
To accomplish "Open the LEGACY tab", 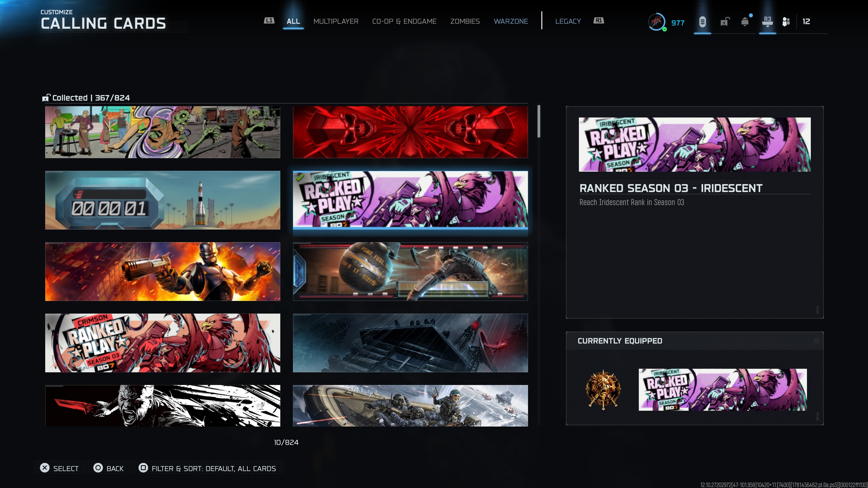I will tap(568, 21).
